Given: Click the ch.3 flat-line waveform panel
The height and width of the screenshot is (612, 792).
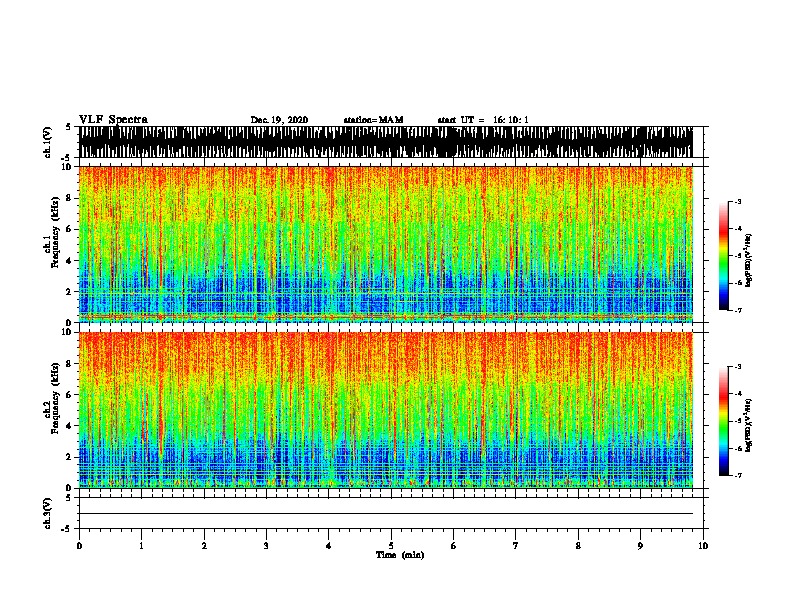Looking at the screenshot, I should coord(390,513).
